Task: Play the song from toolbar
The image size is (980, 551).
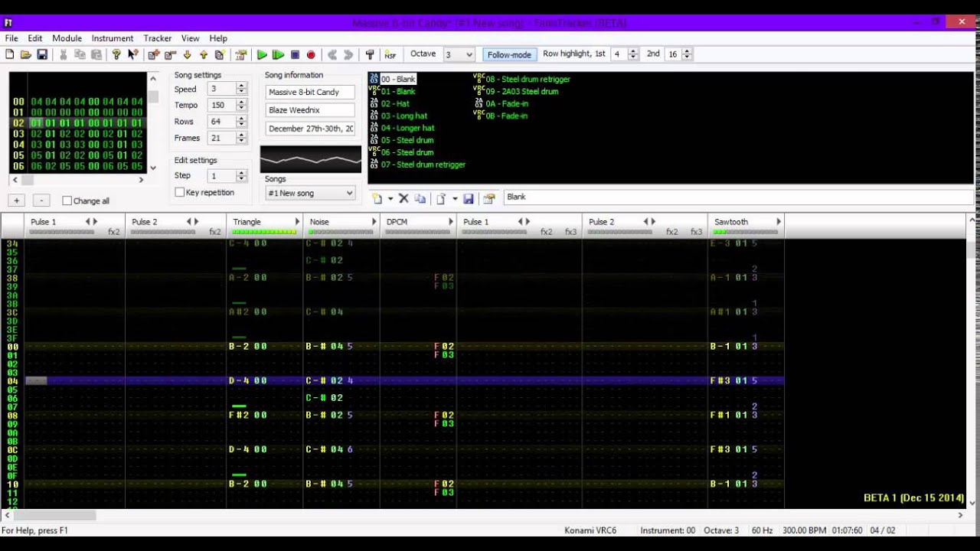Action: 262,54
